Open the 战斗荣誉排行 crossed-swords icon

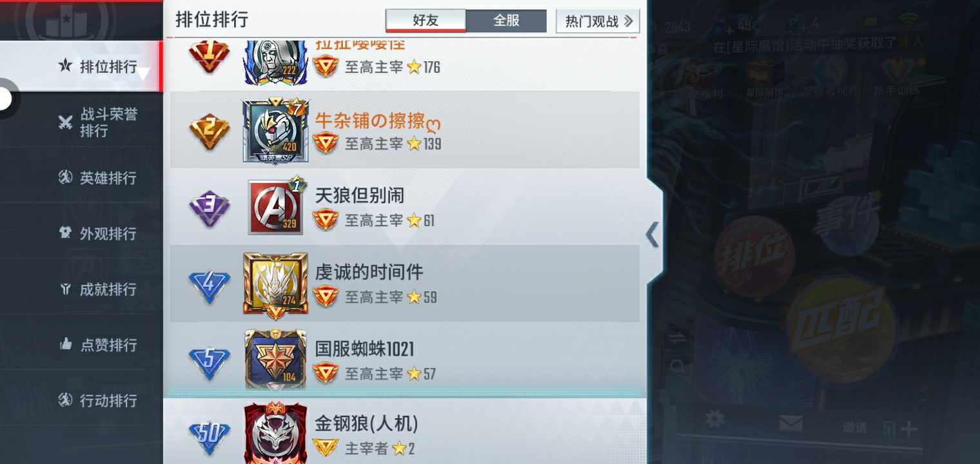pos(65,122)
